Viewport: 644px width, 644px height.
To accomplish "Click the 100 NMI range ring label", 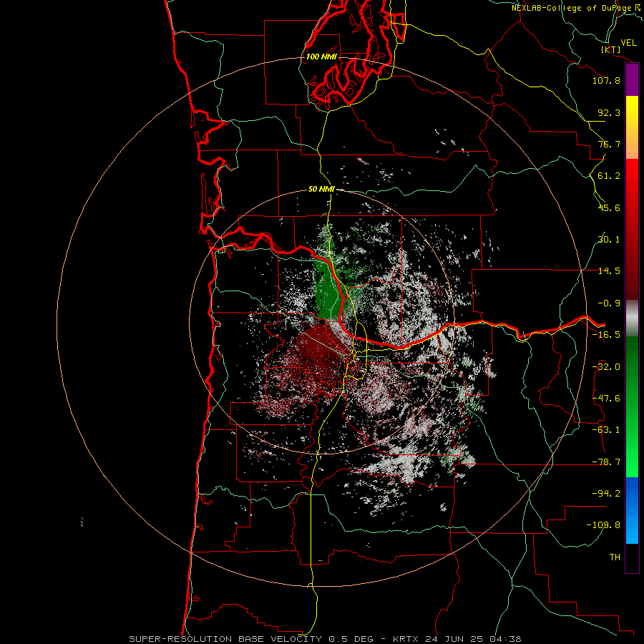I will point(321,57).
